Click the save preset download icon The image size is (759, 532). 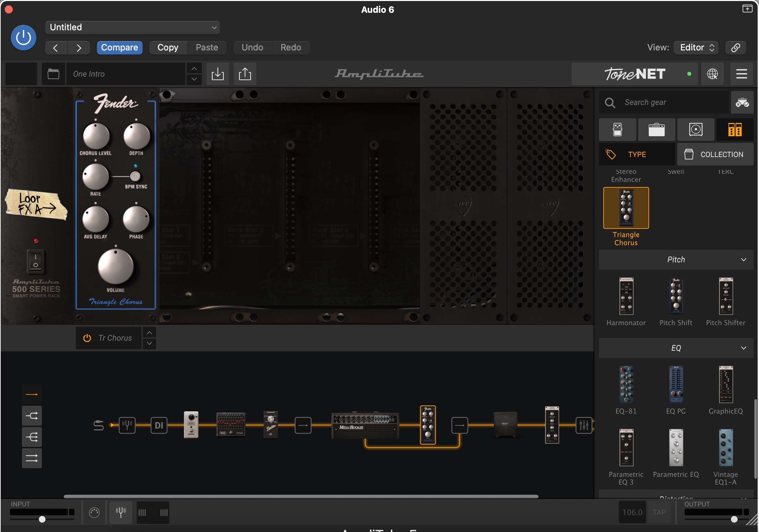point(218,74)
